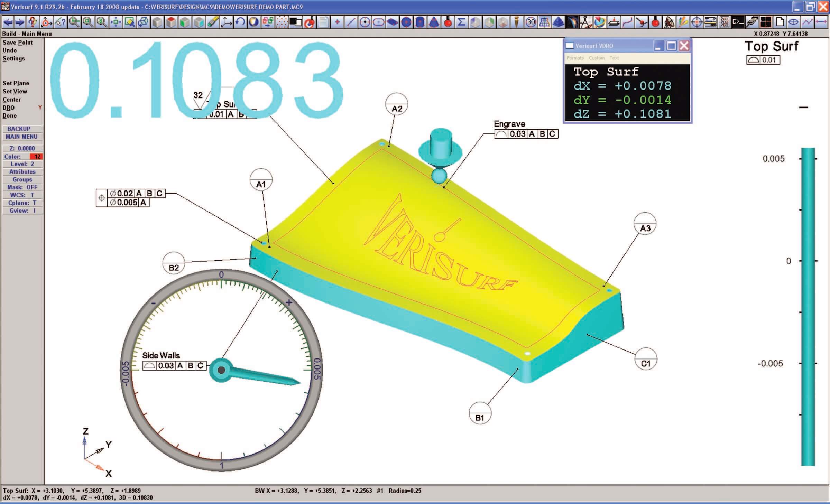Open Custom menu in Verisurf VDRO
This screenshot has height=504, width=830.
(x=597, y=58)
